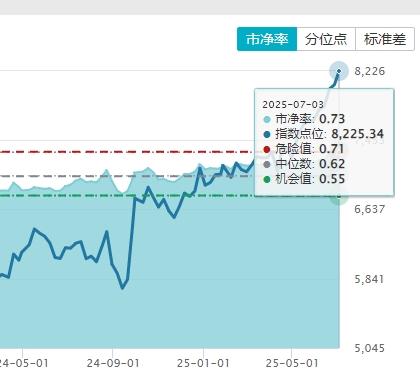The image size is (420, 377).
Task: Click the 25-01-01 x-axis date label
Action: point(203,363)
